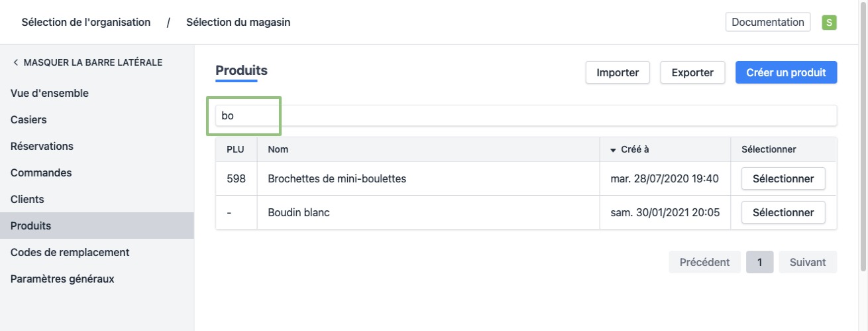
Task: Select the Brochettes de mini-boulettes product
Action: [x=783, y=179]
